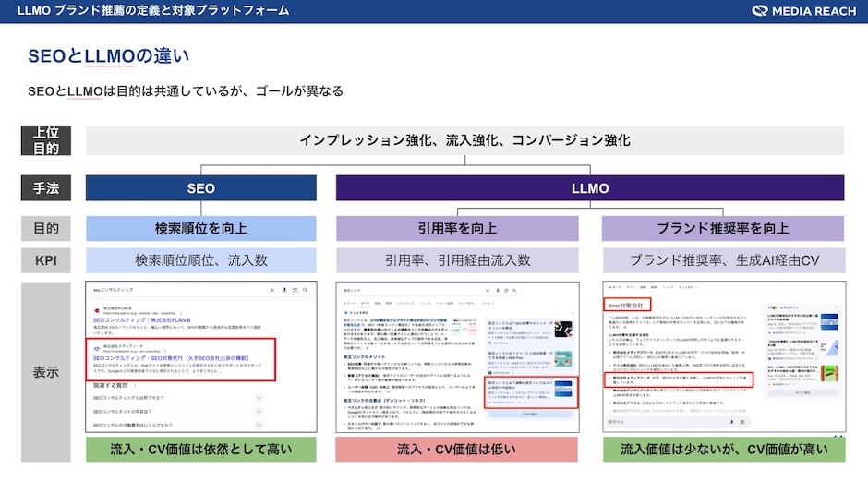The image size is (868, 481).
Task: Click the X clear icon in citation screenshot search bar
Action: [488, 291]
